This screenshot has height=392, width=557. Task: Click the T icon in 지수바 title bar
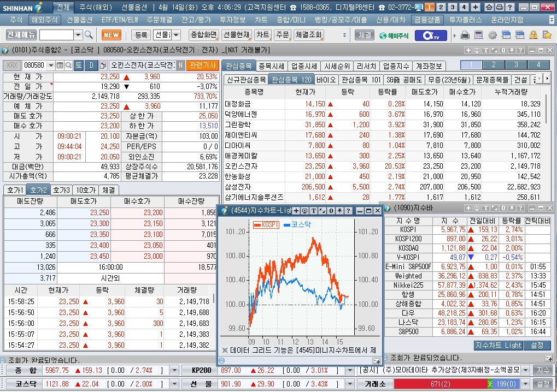point(485,208)
